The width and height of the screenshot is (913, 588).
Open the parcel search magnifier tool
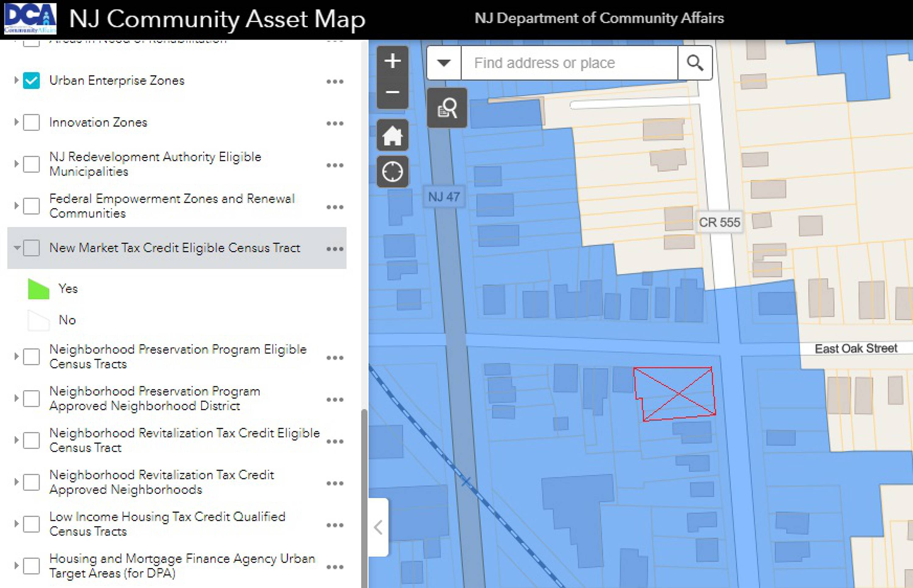click(x=446, y=108)
